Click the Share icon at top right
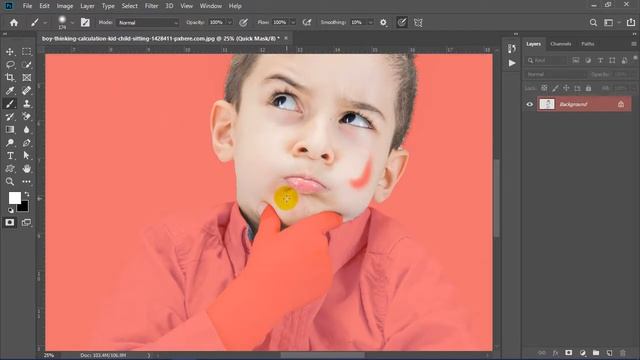The height and width of the screenshot is (360, 640). click(x=631, y=22)
